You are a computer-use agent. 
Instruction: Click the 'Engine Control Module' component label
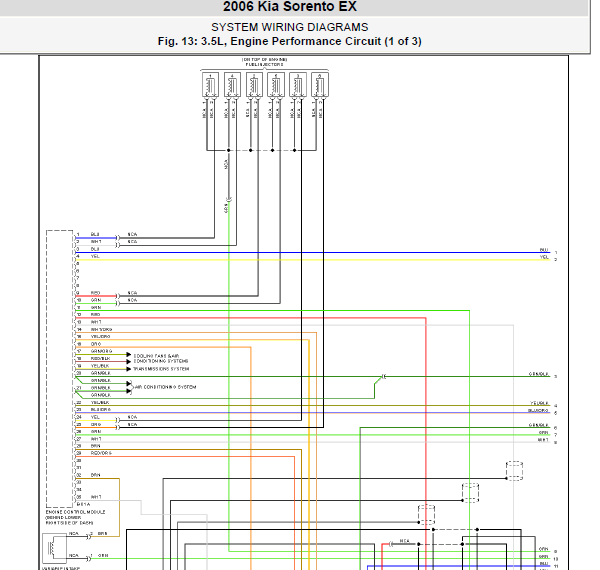pyautogui.click(x=75, y=512)
